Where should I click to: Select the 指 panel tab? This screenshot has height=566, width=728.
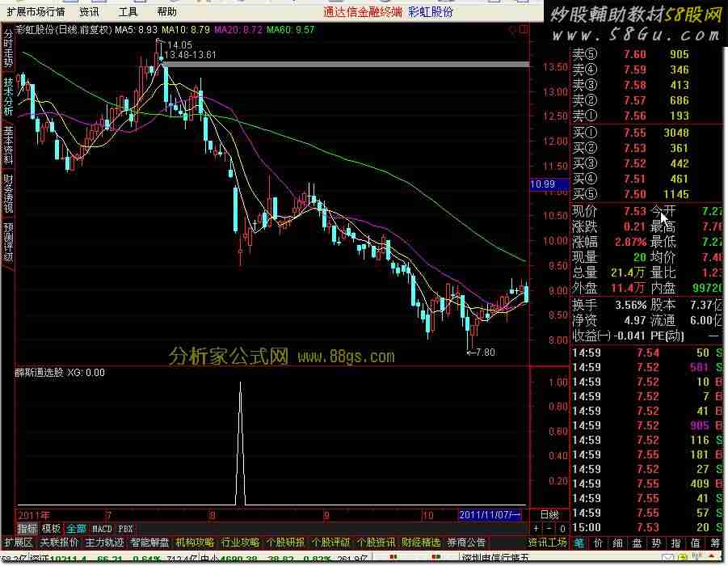tap(676, 543)
